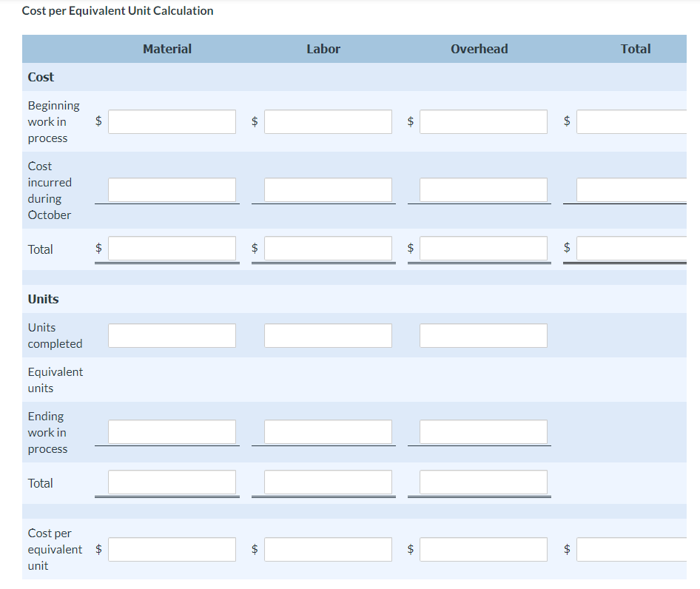Click Beginning work in process Labor field
Image resolution: width=700 pixels, height=589 pixels.
(x=328, y=121)
